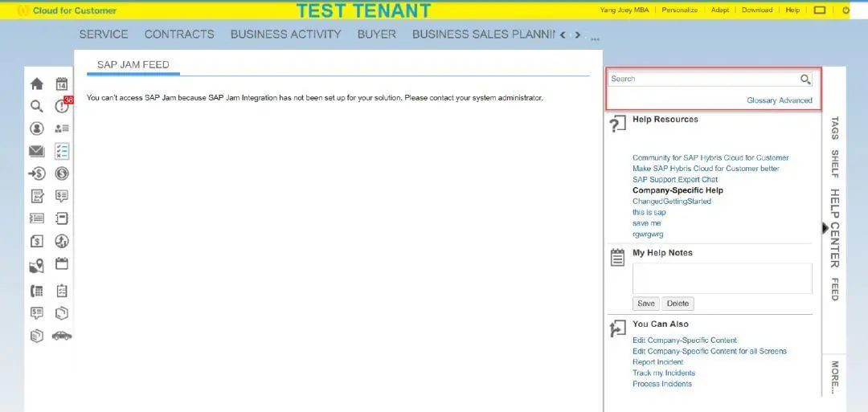This screenshot has width=868, height=412.
Task: Open the contact list person-with-lines icon
Action: [62, 128]
